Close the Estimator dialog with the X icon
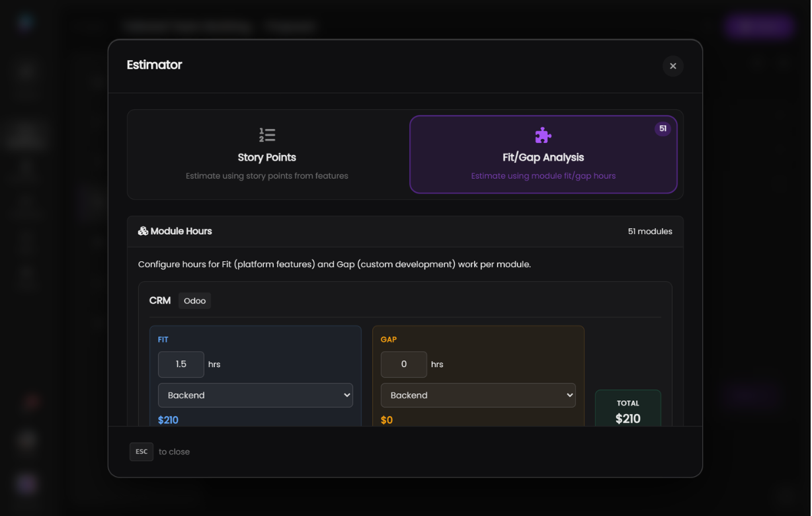This screenshot has height=516, width=812. [672, 66]
